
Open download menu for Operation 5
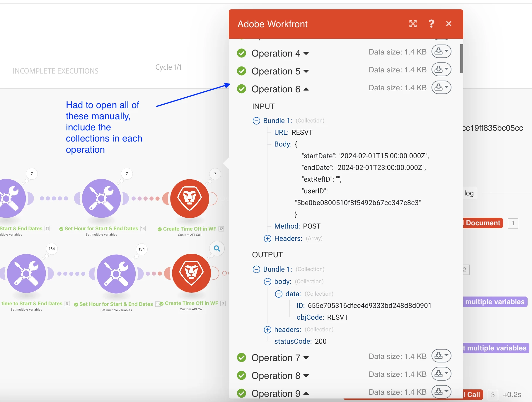pyautogui.click(x=441, y=69)
